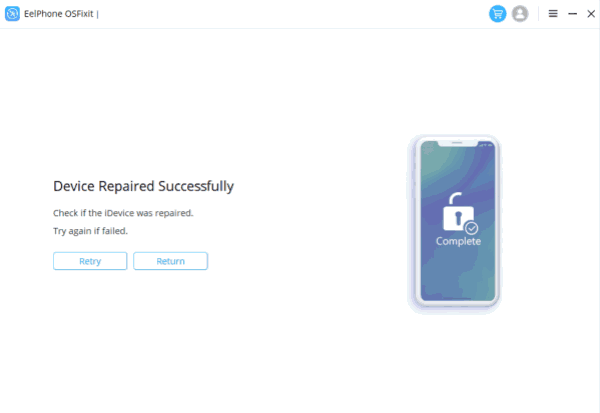Click the checkmark badge beside the padlock
This screenshot has width=600, height=413.
pyautogui.click(x=471, y=228)
